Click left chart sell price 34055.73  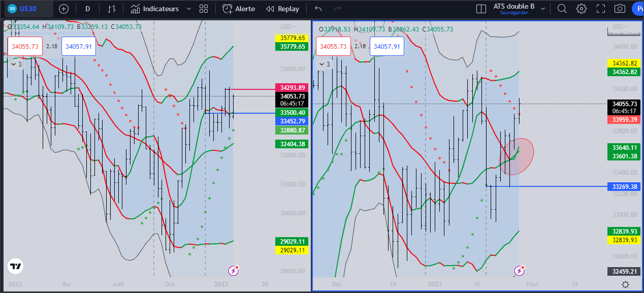pyautogui.click(x=25, y=46)
